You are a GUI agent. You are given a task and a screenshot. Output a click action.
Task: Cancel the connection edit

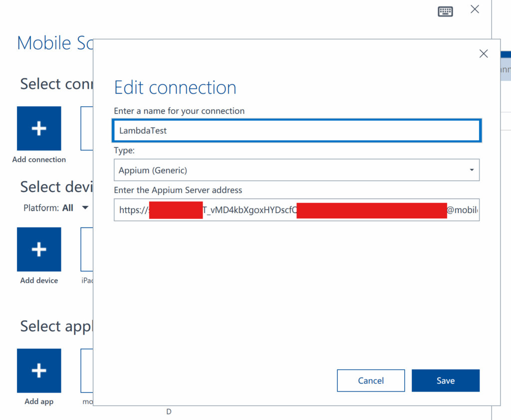click(x=371, y=381)
